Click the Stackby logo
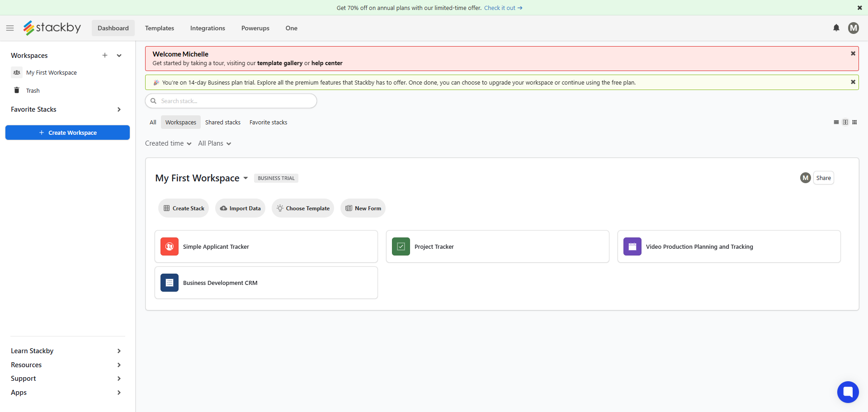The width and height of the screenshot is (868, 412). tap(52, 28)
